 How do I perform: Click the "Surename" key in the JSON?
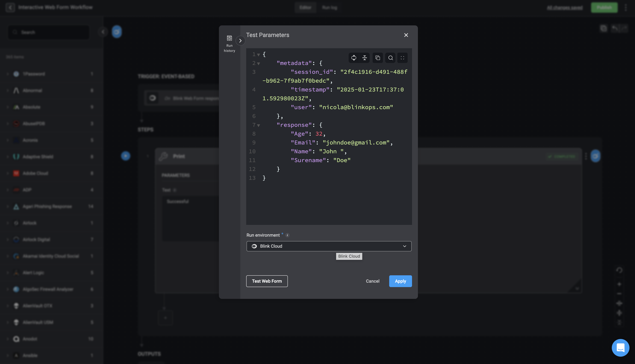click(x=308, y=160)
